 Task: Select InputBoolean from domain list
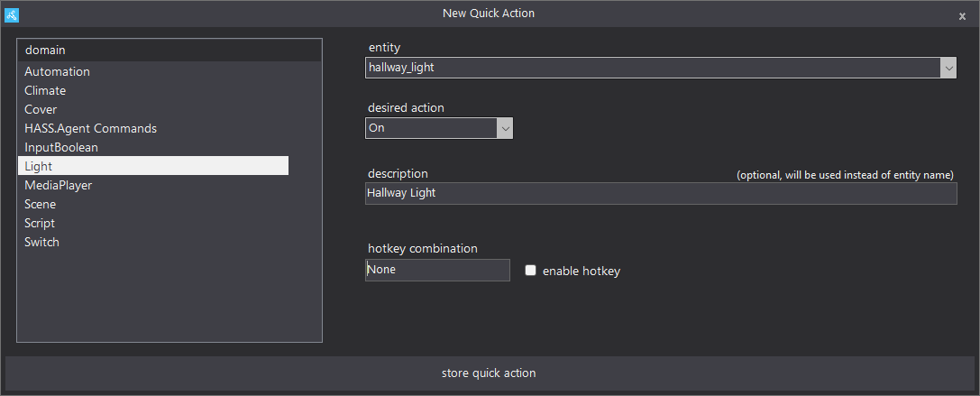61,147
